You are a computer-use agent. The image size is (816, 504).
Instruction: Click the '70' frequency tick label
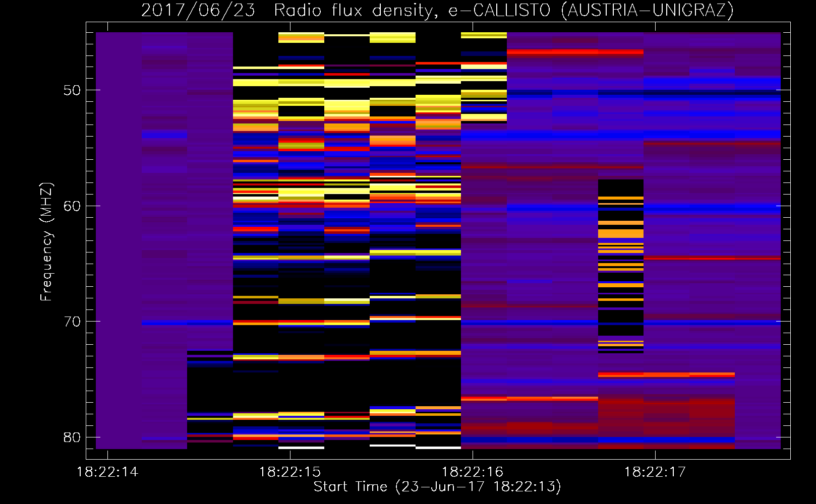coord(72,322)
